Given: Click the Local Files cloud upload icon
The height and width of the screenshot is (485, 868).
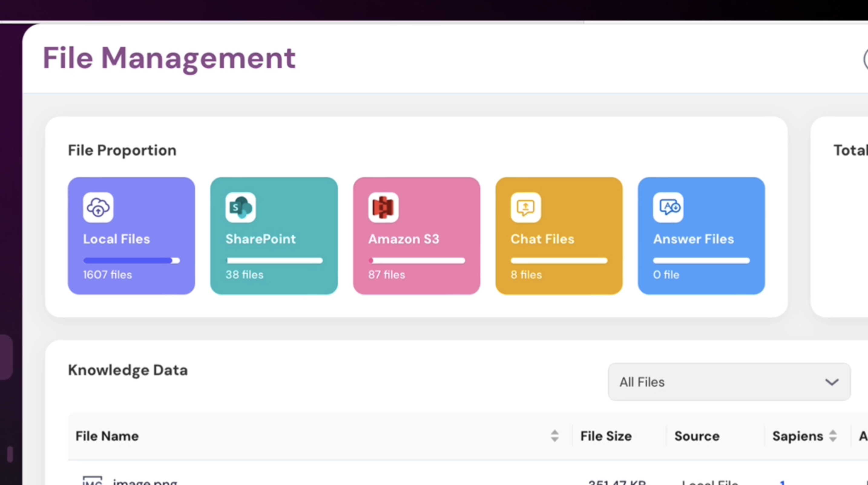Looking at the screenshot, I should click(98, 207).
